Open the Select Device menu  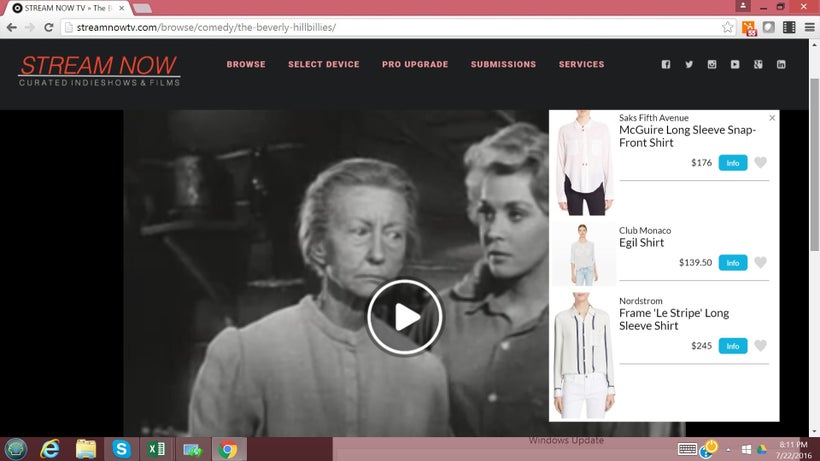pyautogui.click(x=324, y=64)
